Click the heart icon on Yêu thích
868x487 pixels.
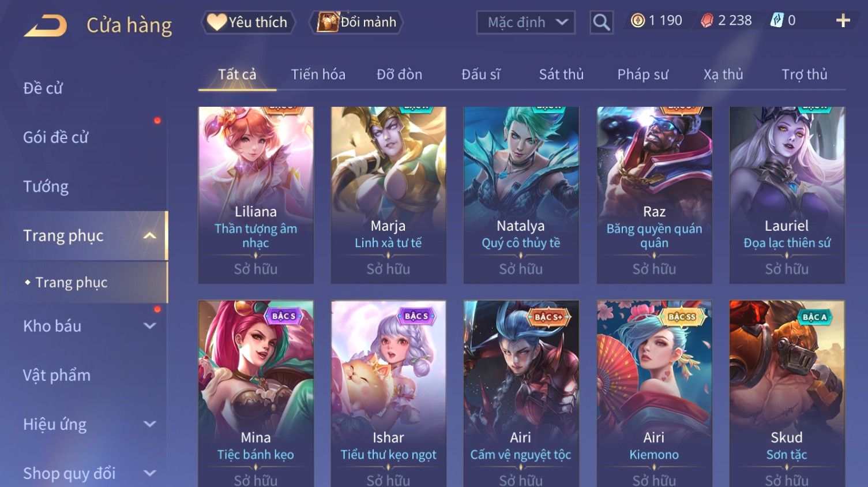point(216,22)
